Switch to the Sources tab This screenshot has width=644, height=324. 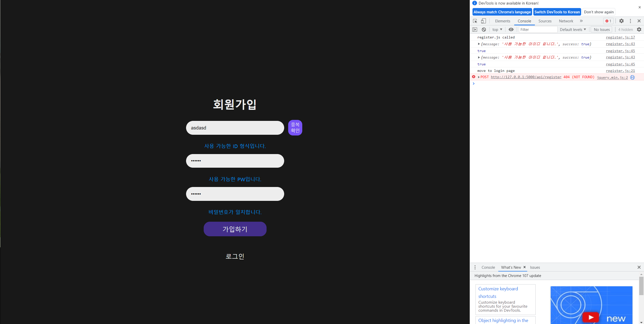tap(545, 21)
